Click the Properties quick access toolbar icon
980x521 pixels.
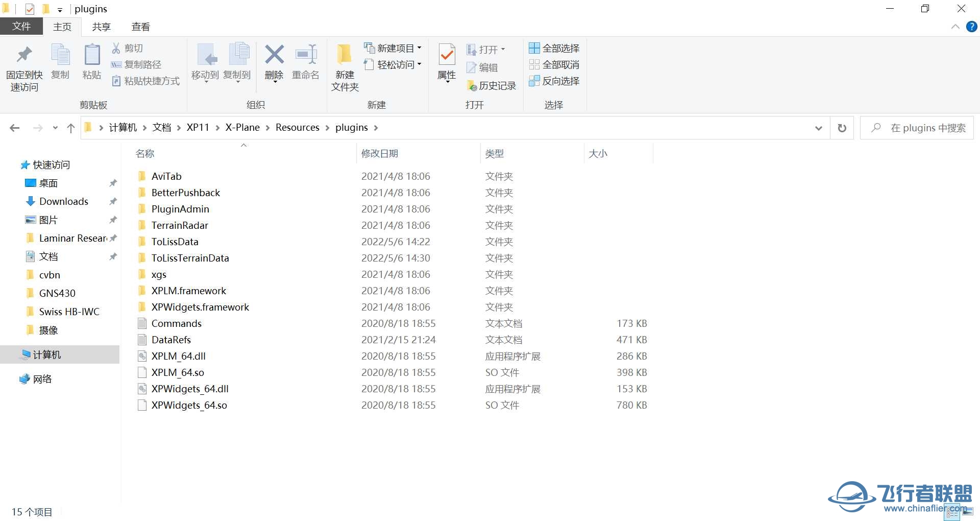[30, 9]
